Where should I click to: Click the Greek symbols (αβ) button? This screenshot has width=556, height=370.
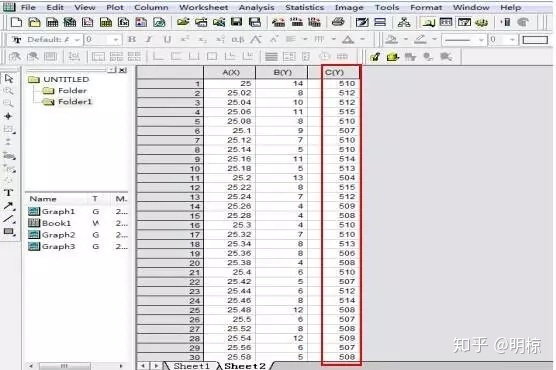click(238, 39)
